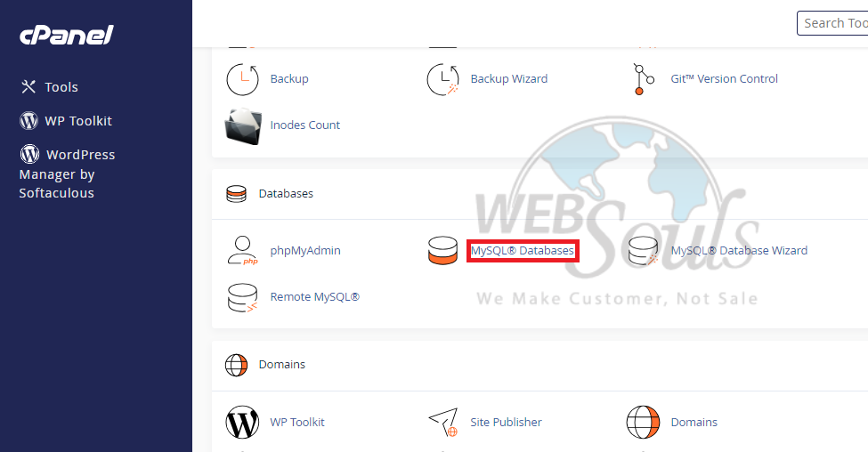Open the Inodes Count link
Image resolution: width=868 pixels, height=452 pixels.
tap(305, 125)
